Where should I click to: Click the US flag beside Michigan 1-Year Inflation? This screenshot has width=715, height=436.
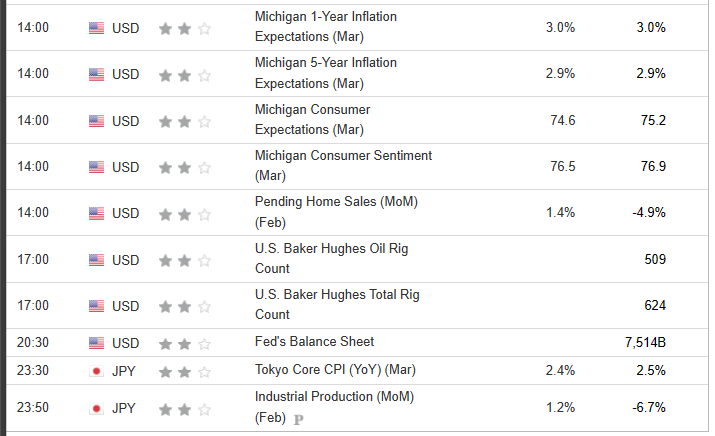(96, 28)
